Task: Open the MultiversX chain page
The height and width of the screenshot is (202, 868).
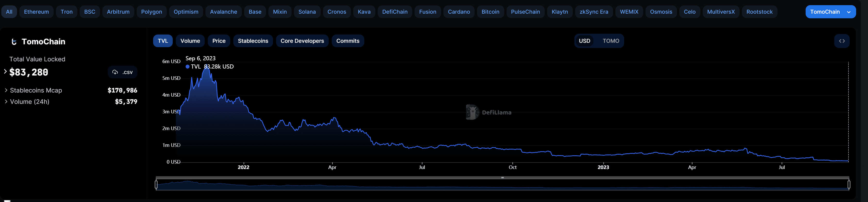Action: (x=721, y=12)
